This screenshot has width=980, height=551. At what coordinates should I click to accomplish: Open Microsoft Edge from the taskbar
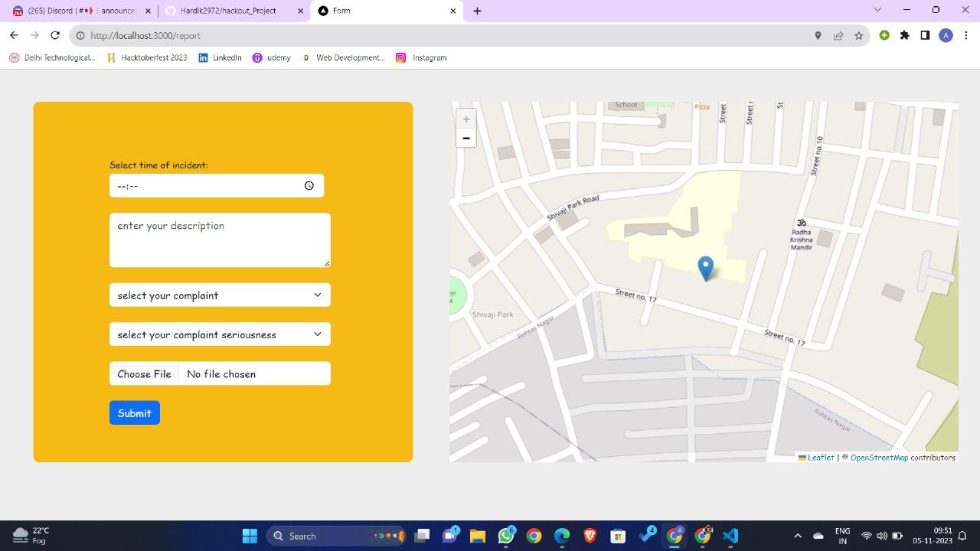pos(562,536)
